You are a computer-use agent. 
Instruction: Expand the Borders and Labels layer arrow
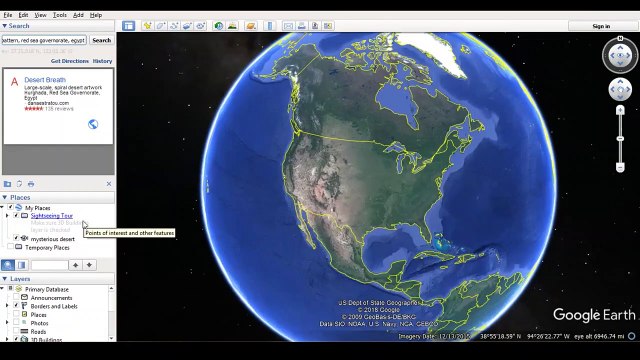coord(7,305)
